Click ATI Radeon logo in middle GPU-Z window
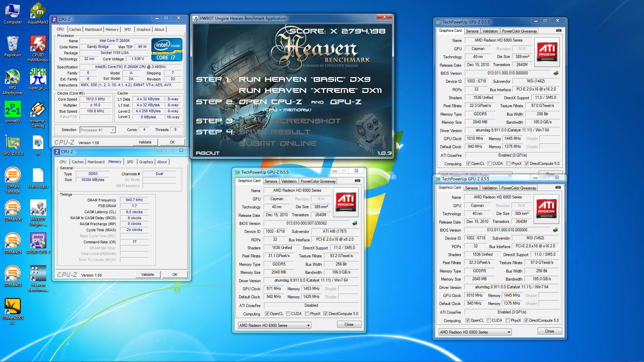The width and height of the screenshot is (644, 362). 346,202
